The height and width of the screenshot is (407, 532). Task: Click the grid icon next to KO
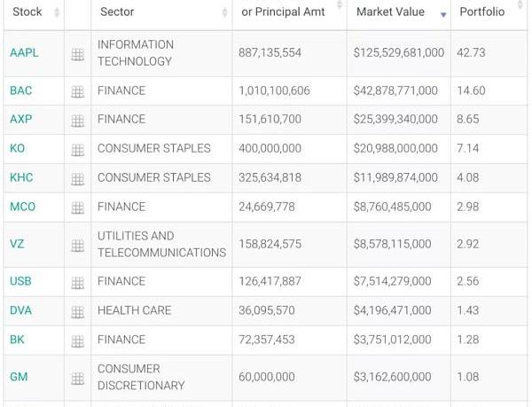78,150
